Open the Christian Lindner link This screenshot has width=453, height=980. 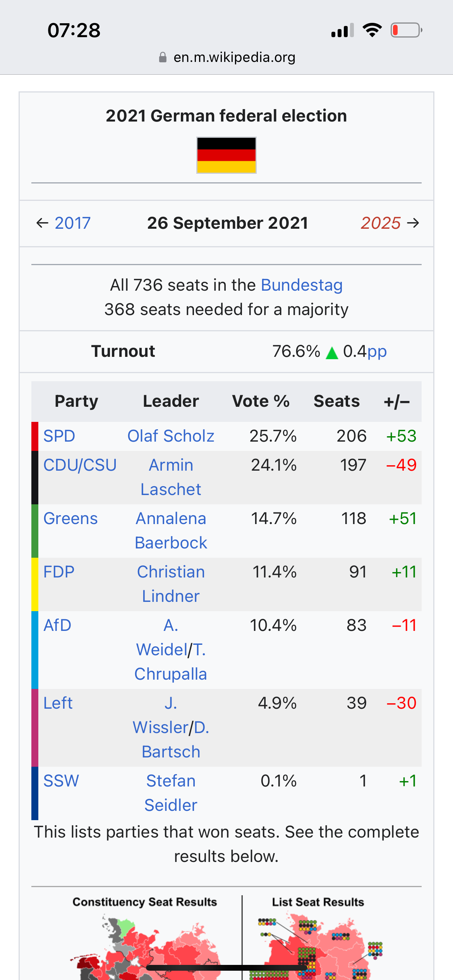pyautogui.click(x=171, y=584)
